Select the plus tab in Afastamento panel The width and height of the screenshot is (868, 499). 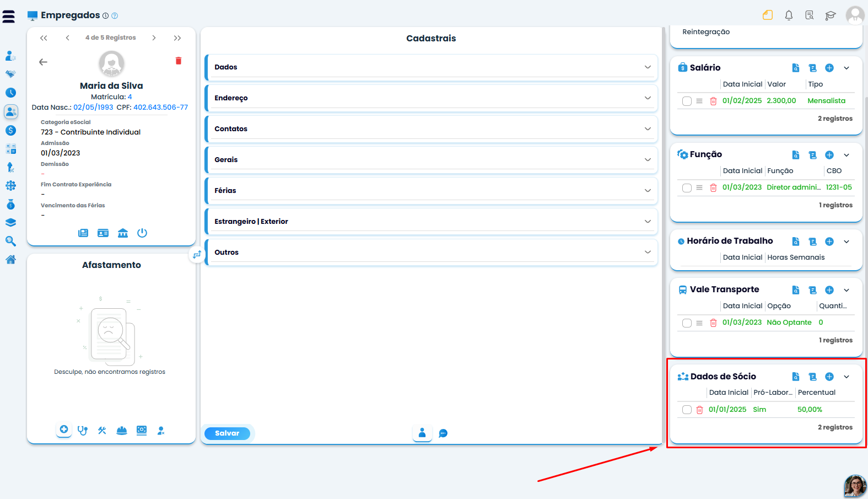64,430
